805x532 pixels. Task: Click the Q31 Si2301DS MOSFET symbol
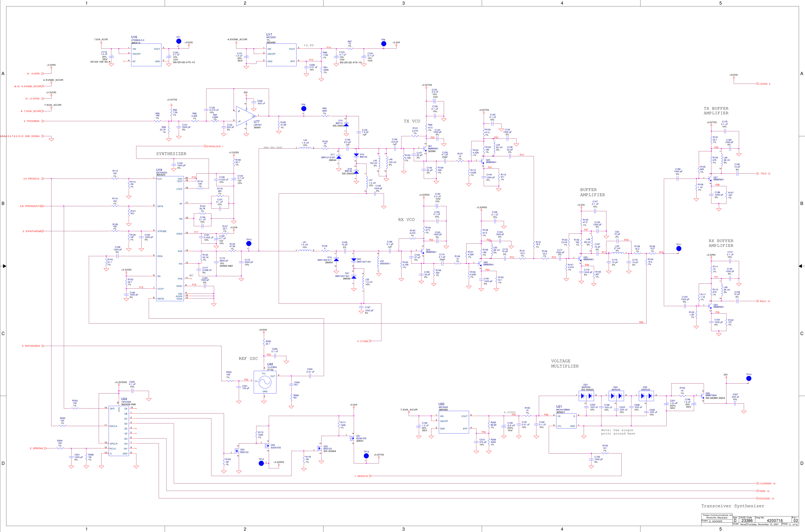(x=352, y=438)
